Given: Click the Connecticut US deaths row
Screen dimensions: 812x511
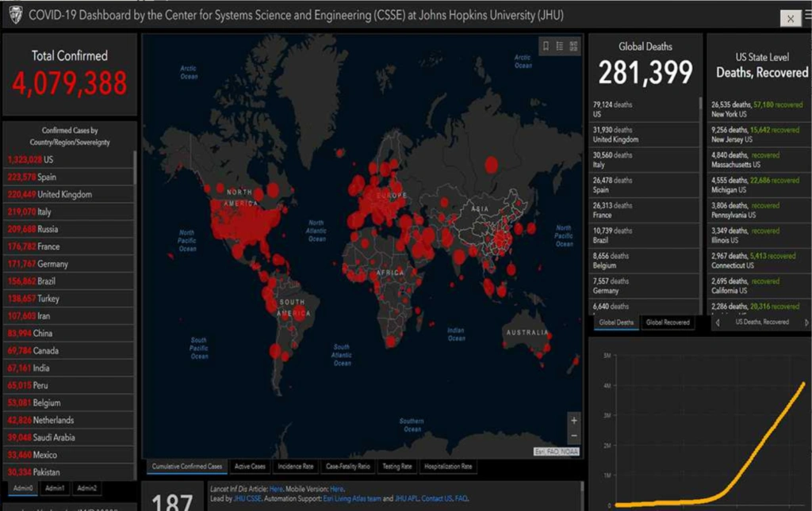Looking at the screenshot, I should coord(759,261).
